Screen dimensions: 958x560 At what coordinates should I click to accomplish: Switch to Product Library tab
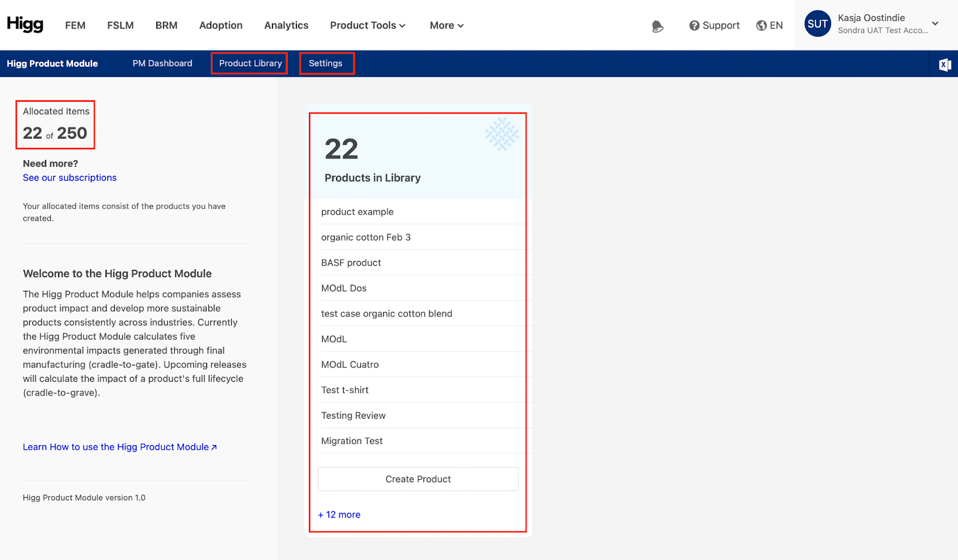250,63
